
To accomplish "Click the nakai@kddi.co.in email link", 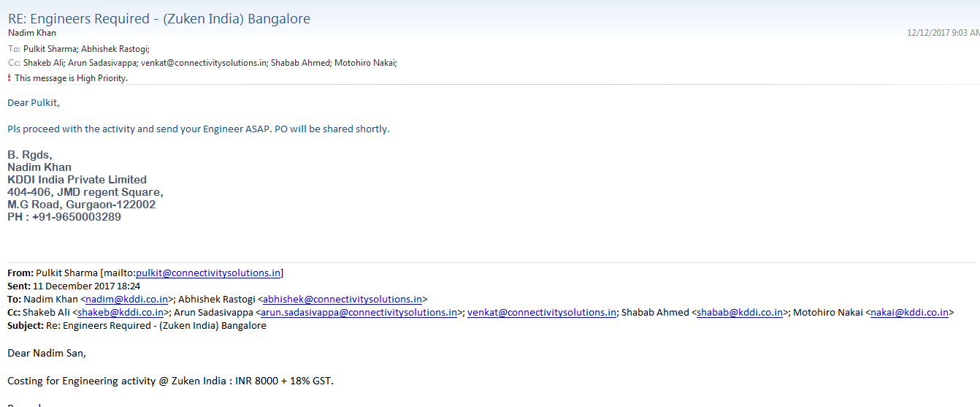I will click(x=909, y=313).
